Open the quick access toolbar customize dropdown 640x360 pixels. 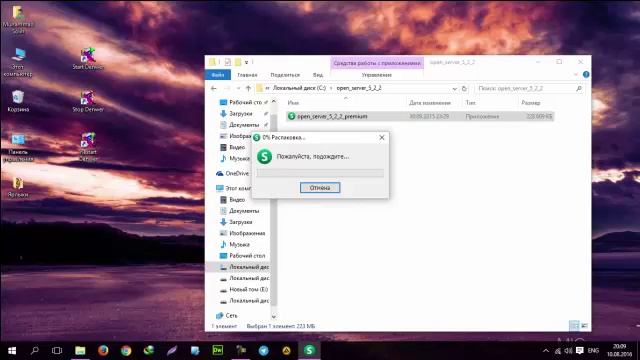click(246, 62)
